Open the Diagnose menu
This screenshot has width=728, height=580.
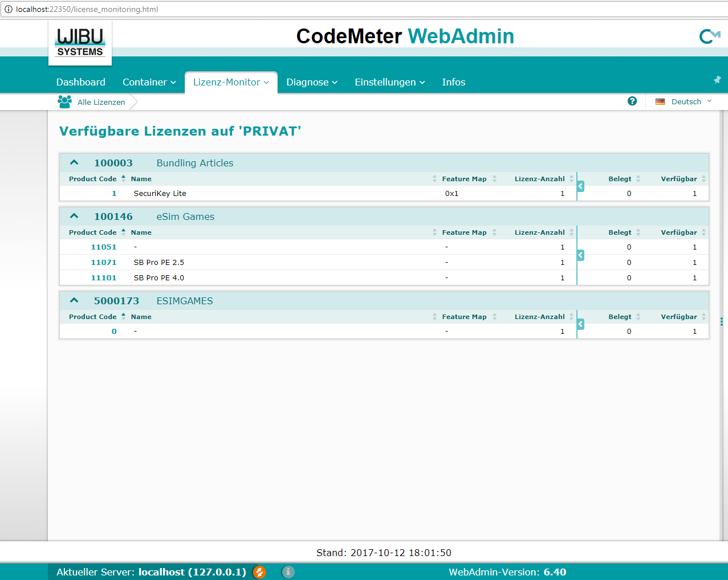pos(312,82)
